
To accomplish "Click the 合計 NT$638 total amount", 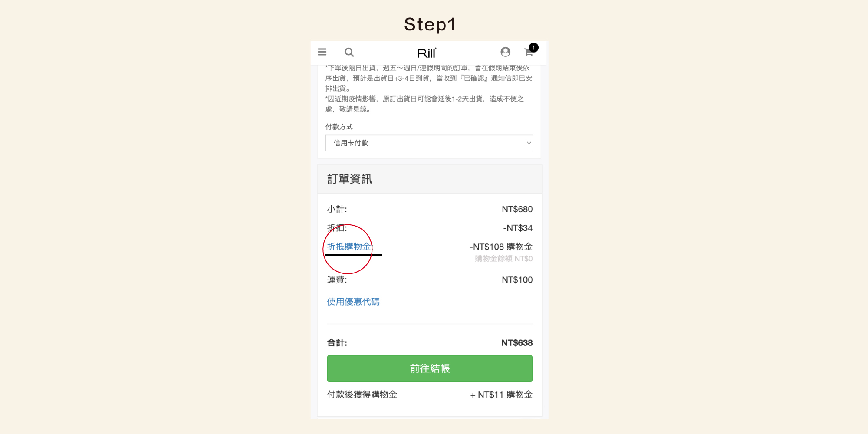I will click(x=516, y=343).
